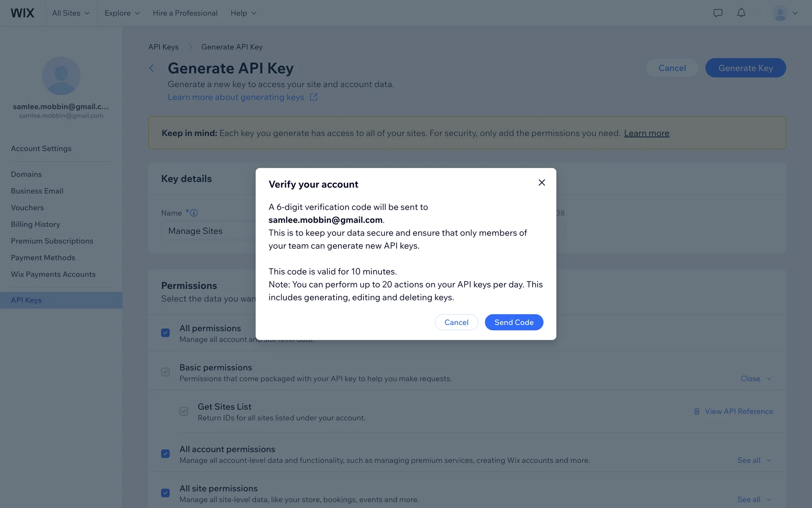Click the info icon next to Name
Image resolution: width=812 pixels, height=508 pixels.
pyautogui.click(x=194, y=213)
